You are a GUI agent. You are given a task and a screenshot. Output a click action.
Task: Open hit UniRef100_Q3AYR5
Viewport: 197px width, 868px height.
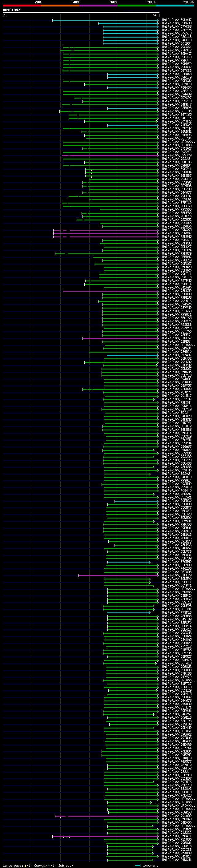[176, 30]
